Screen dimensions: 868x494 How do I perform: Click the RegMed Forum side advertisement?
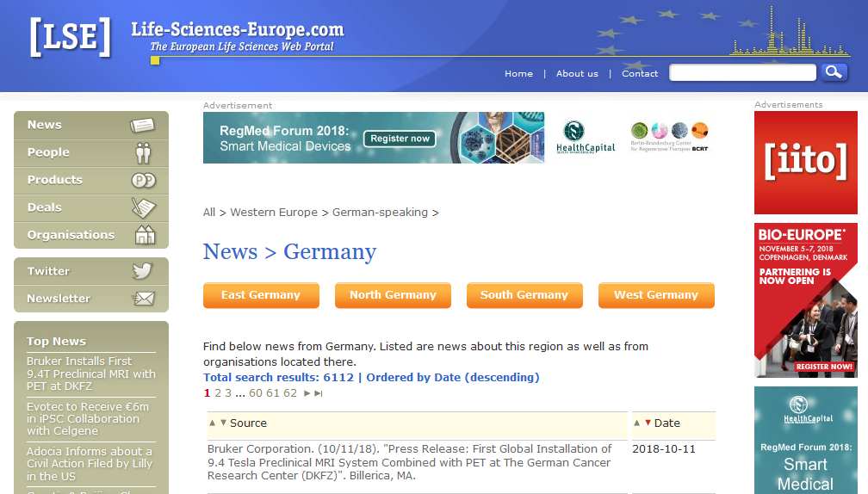point(805,441)
